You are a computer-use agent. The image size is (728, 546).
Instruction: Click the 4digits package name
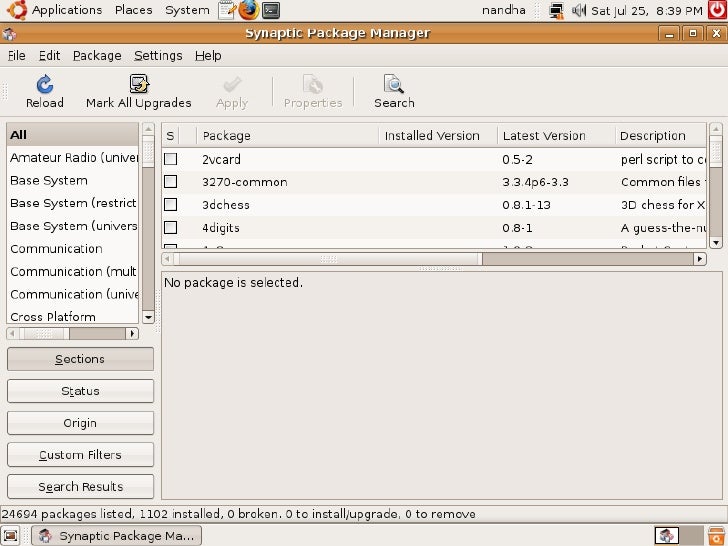(221, 228)
